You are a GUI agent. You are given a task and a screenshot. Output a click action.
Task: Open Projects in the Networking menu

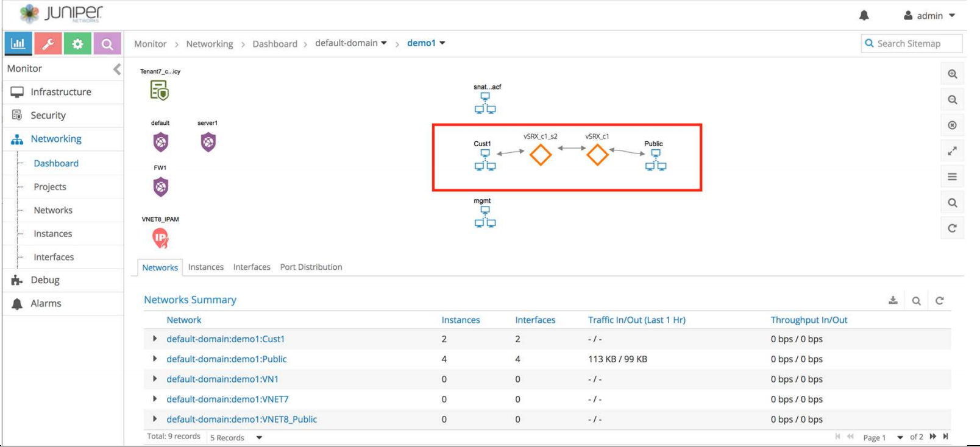(x=50, y=187)
